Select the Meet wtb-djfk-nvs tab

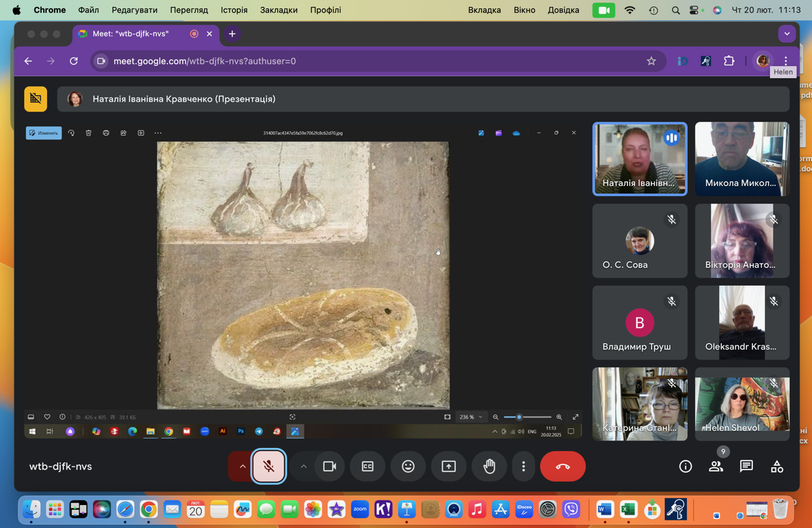coord(146,34)
